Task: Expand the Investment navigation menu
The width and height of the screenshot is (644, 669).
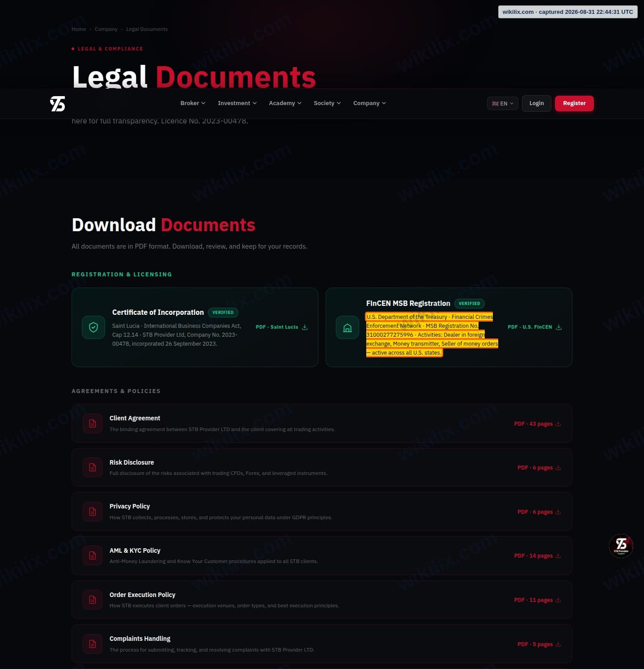Action: click(237, 103)
